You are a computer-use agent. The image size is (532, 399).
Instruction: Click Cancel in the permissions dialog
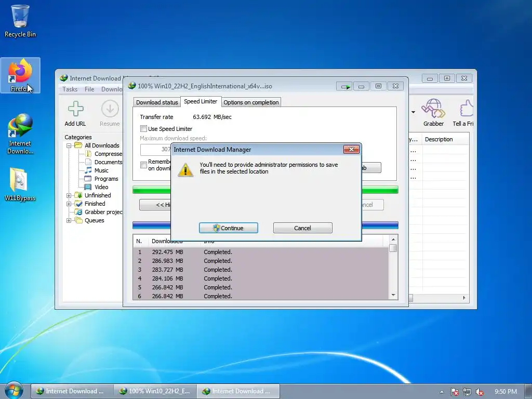point(303,228)
